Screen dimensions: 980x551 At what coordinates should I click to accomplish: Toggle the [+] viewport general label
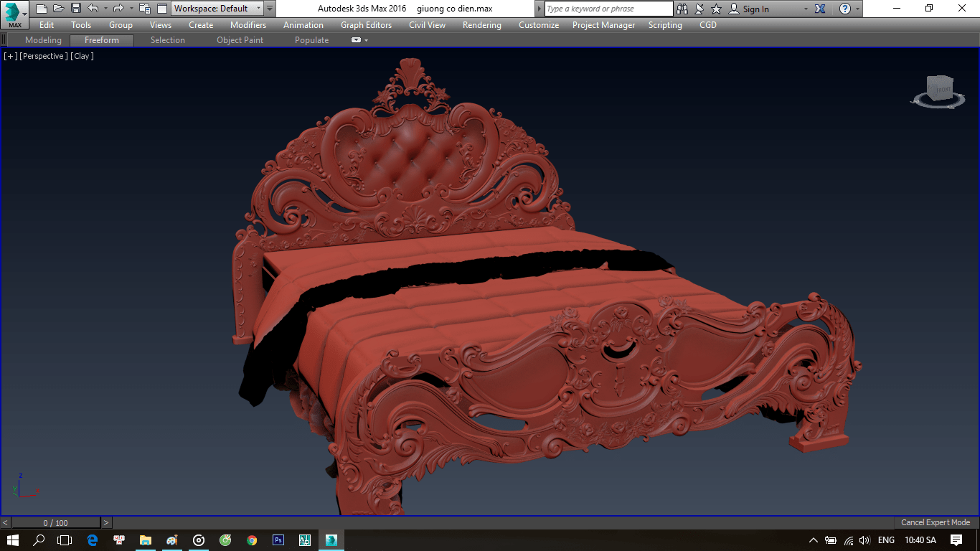11,56
